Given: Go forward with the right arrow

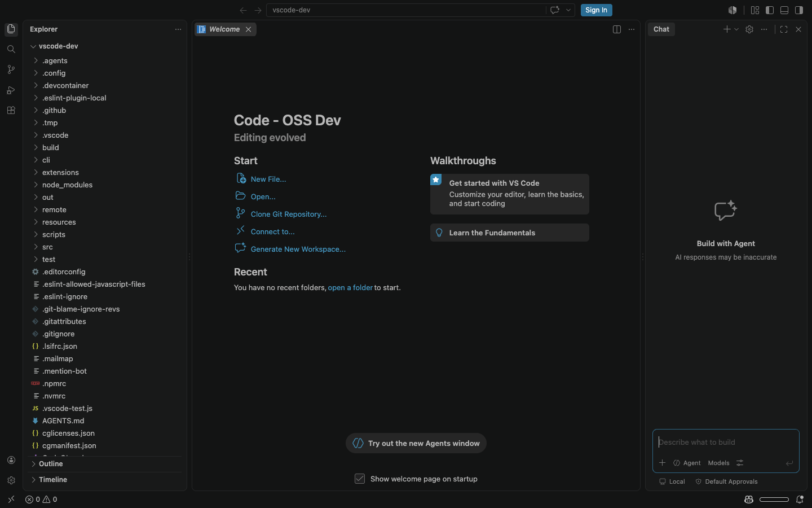Looking at the screenshot, I should (x=258, y=10).
